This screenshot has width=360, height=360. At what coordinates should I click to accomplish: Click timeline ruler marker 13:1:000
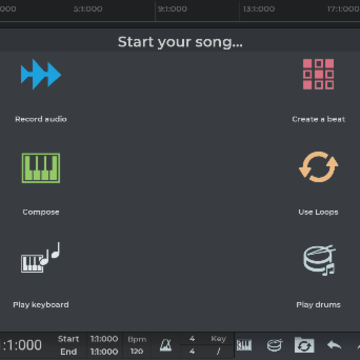(259, 9)
